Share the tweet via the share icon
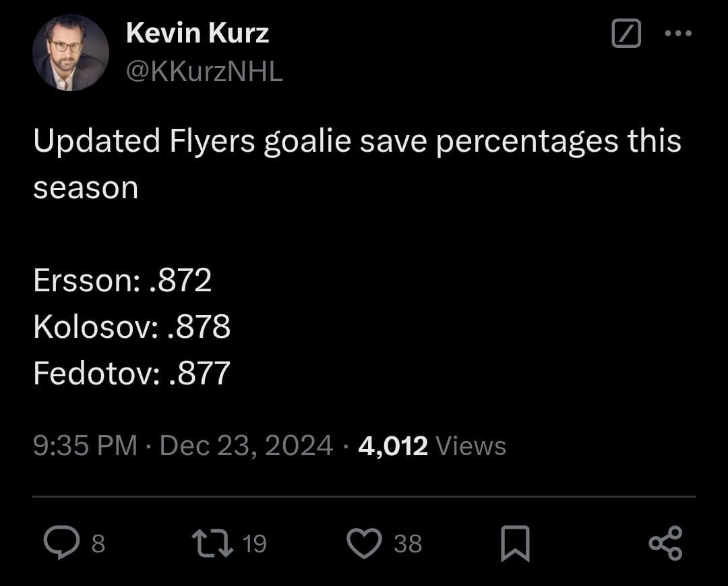Image resolution: width=728 pixels, height=586 pixels. [664, 541]
